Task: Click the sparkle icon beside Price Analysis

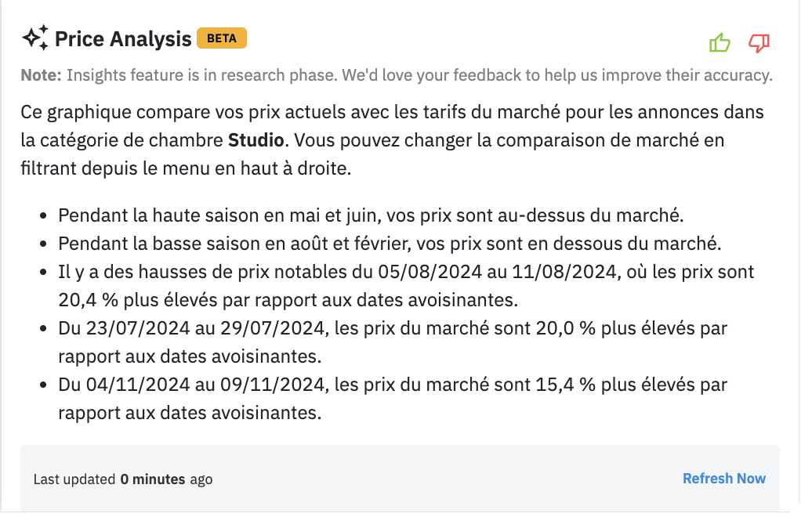Action: 34,38
